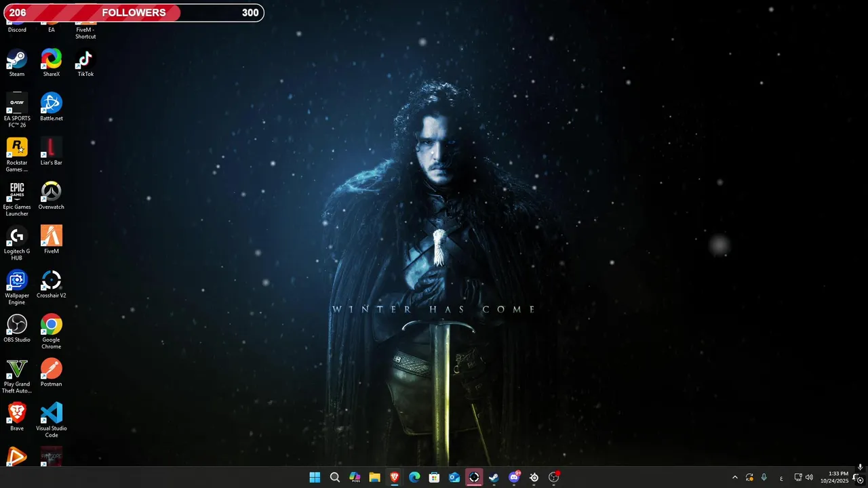Image resolution: width=868 pixels, height=488 pixels.
Task: Show hidden system tray icons
Action: pyautogui.click(x=734, y=477)
